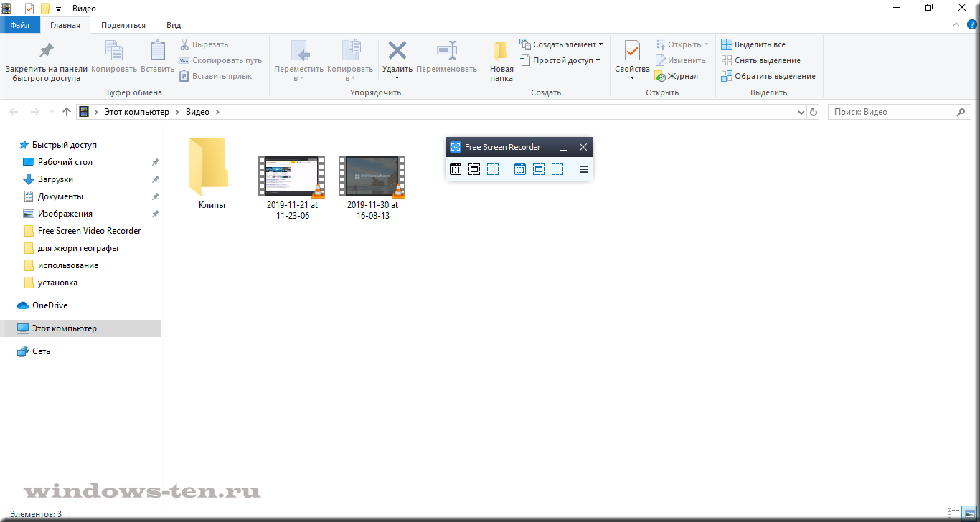Open the address bar history dropdown arrow
This screenshot has width=980, height=522.
tap(801, 113)
